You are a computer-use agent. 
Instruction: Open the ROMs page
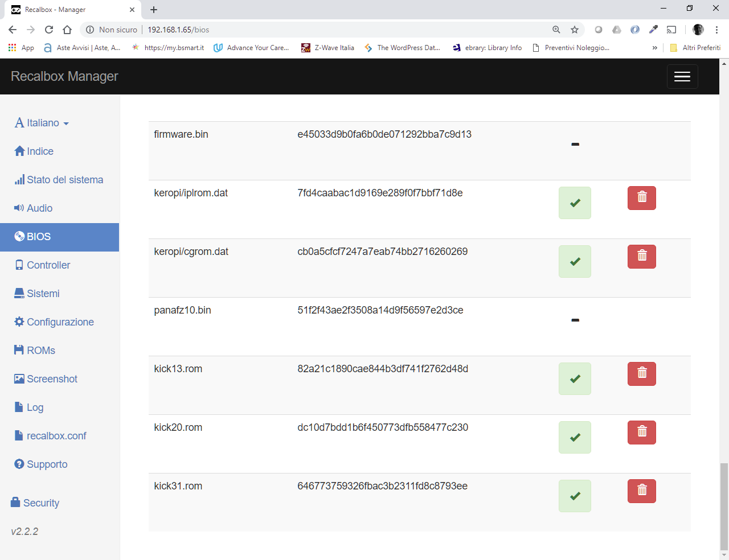pos(35,351)
